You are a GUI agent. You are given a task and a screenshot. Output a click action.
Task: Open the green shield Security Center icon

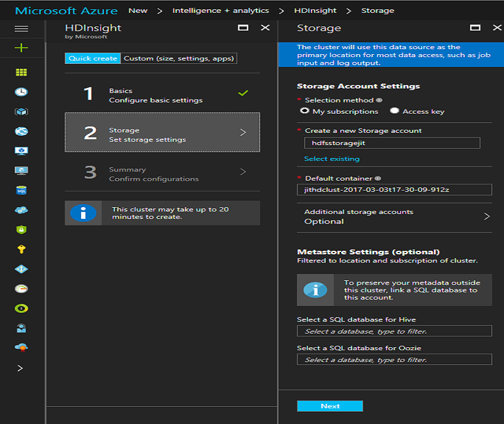(22, 230)
